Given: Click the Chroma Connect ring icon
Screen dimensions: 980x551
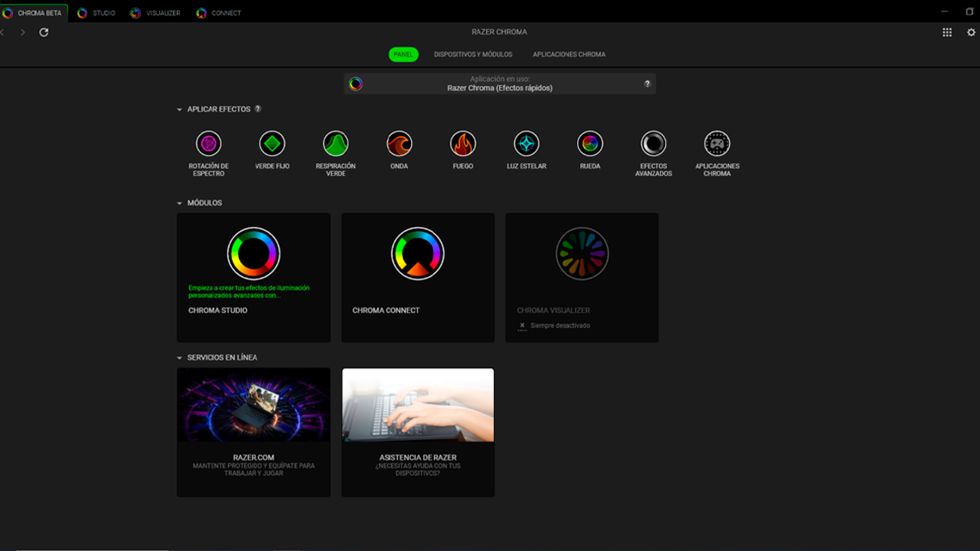Looking at the screenshot, I should 418,254.
